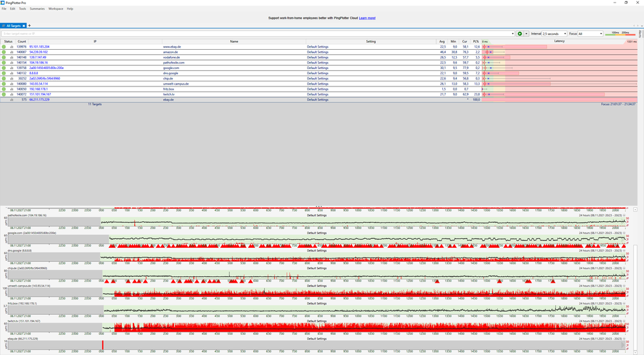
Task: Open the Workspace menu
Action: pos(56,8)
